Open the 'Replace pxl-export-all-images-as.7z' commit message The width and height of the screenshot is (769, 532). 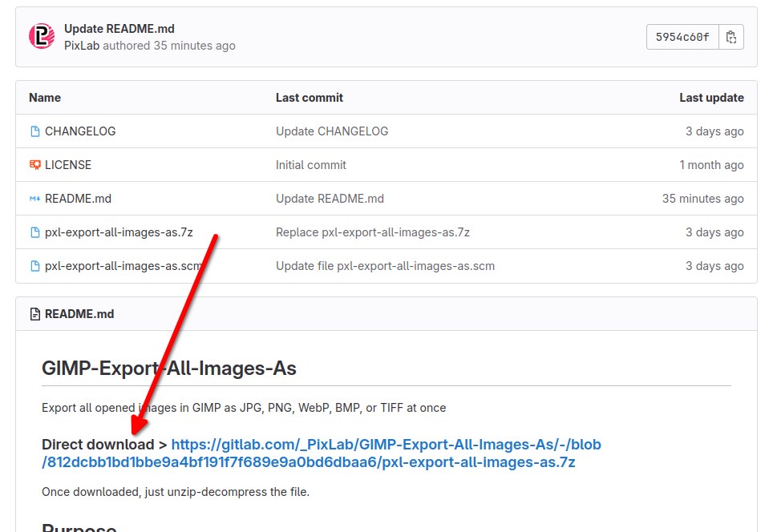pos(373,232)
